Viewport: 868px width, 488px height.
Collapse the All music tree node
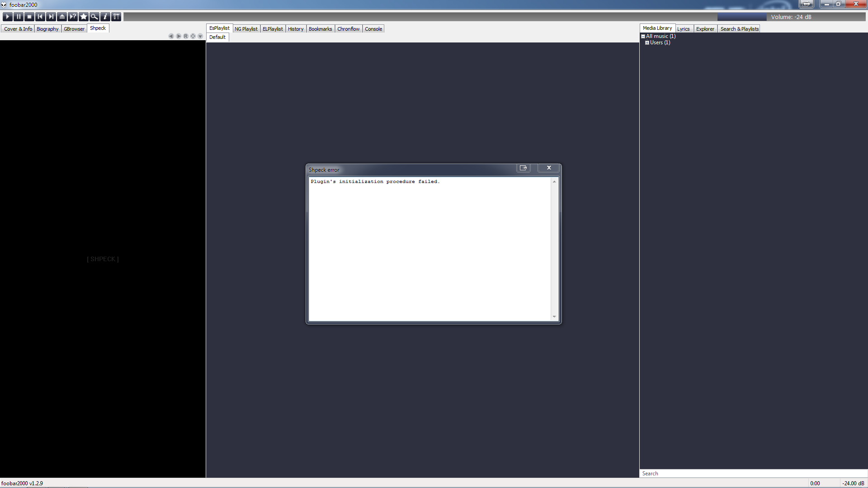tap(643, 36)
